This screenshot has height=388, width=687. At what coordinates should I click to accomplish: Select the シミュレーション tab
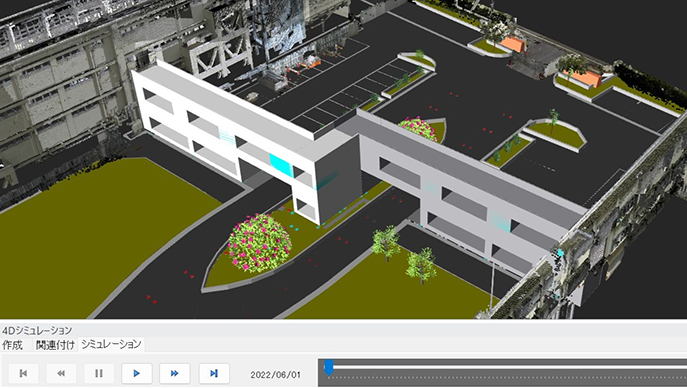(111, 344)
